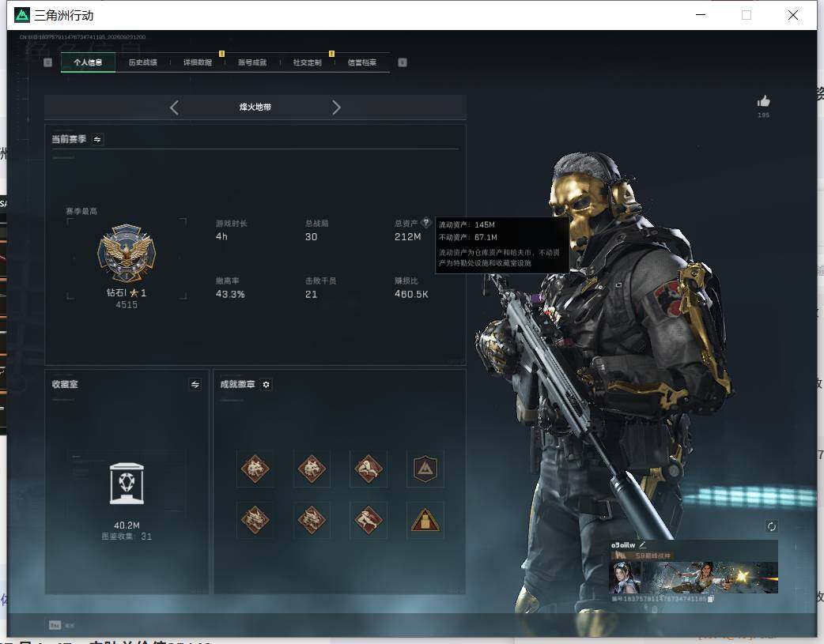Click the next-tab key icon right of 信誉档案

coord(403,62)
